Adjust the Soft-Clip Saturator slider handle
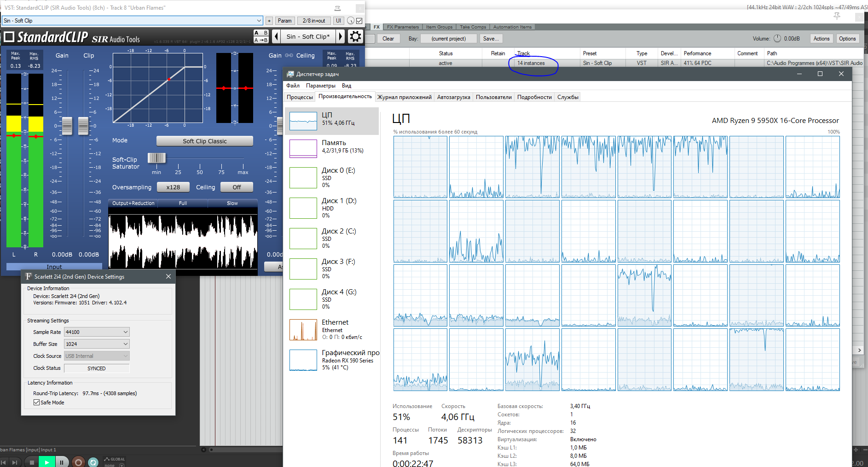868x467 pixels. (x=156, y=158)
